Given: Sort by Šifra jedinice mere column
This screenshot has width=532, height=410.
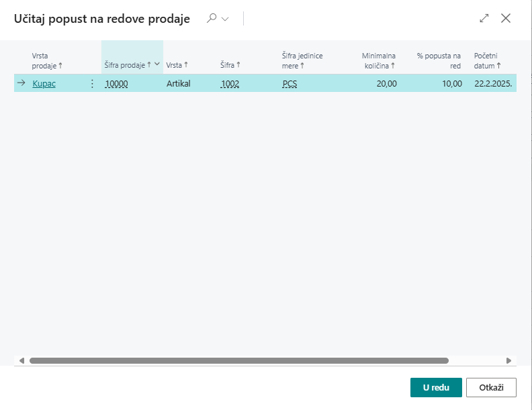Looking at the screenshot, I should pyautogui.click(x=302, y=60).
